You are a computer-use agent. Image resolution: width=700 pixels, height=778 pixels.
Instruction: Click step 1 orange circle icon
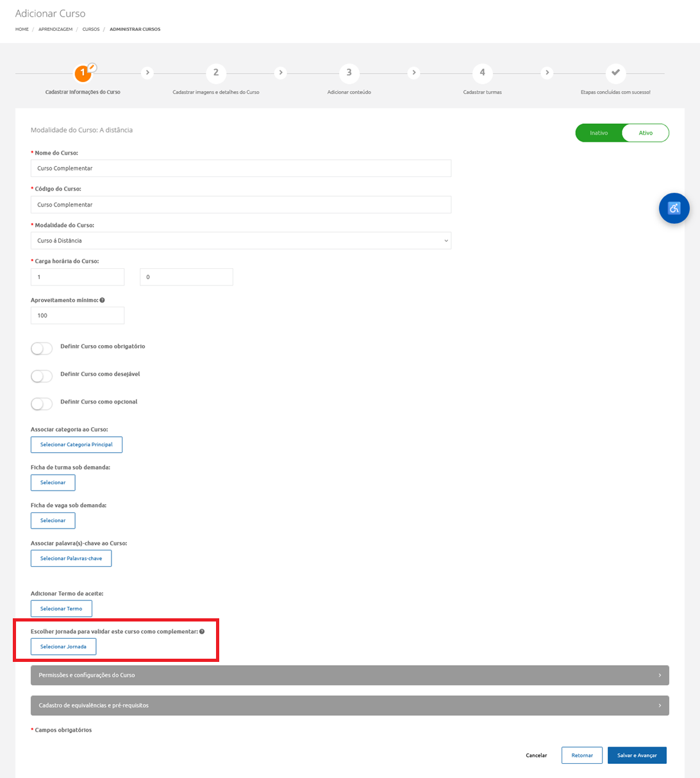click(x=83, y=73)
